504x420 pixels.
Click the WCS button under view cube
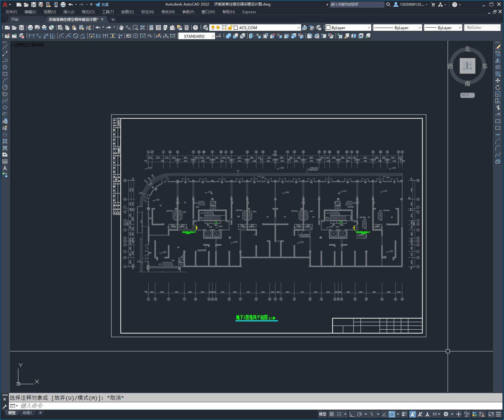coord(467,95)
